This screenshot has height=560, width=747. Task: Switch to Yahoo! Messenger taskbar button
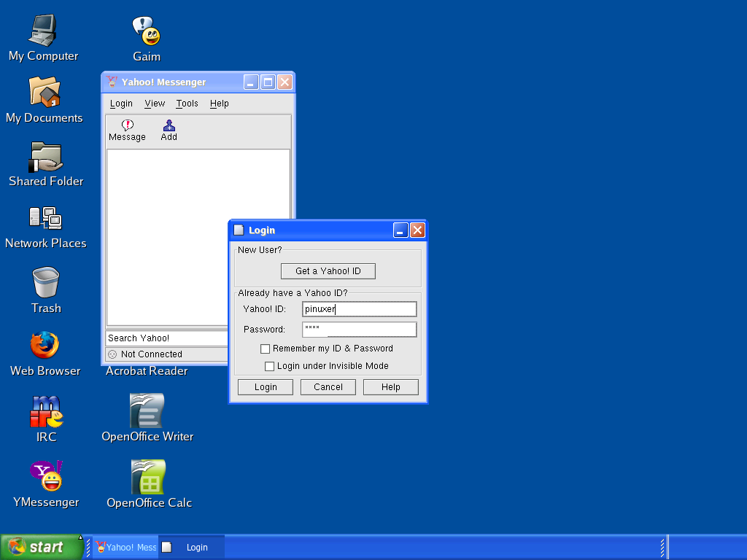[x=125, y=547]
